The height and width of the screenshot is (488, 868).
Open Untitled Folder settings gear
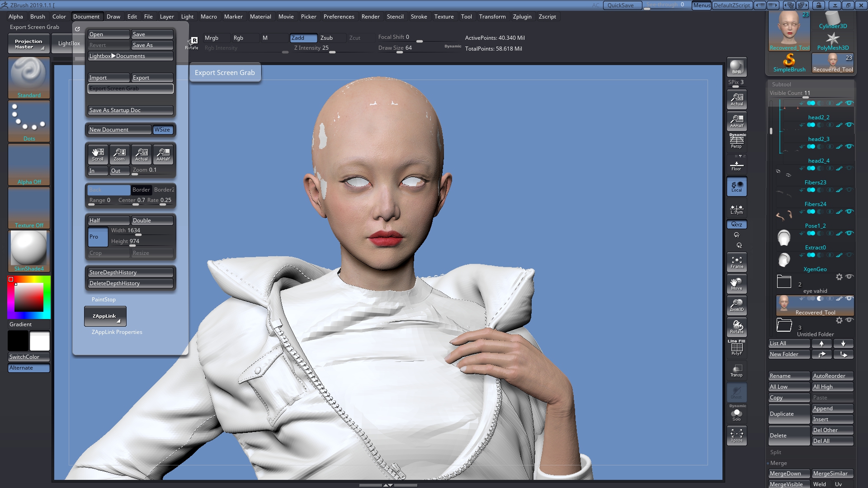click(x=839, y=320)
